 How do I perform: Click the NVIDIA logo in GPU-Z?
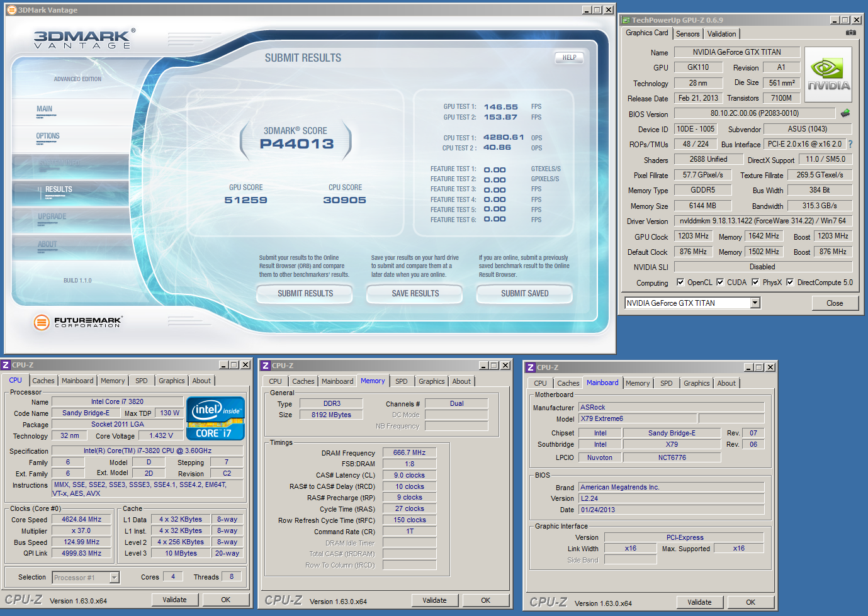[828, 74]
